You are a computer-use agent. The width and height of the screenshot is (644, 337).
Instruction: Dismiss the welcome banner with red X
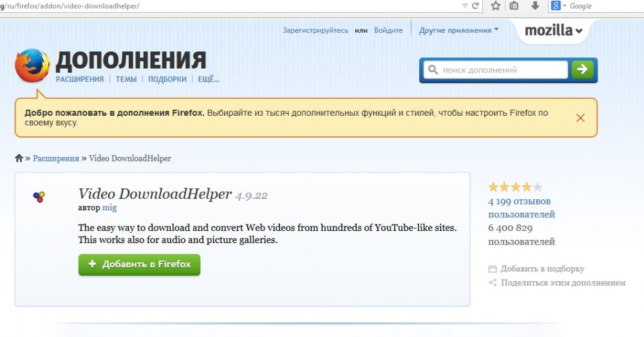point(580,118)
